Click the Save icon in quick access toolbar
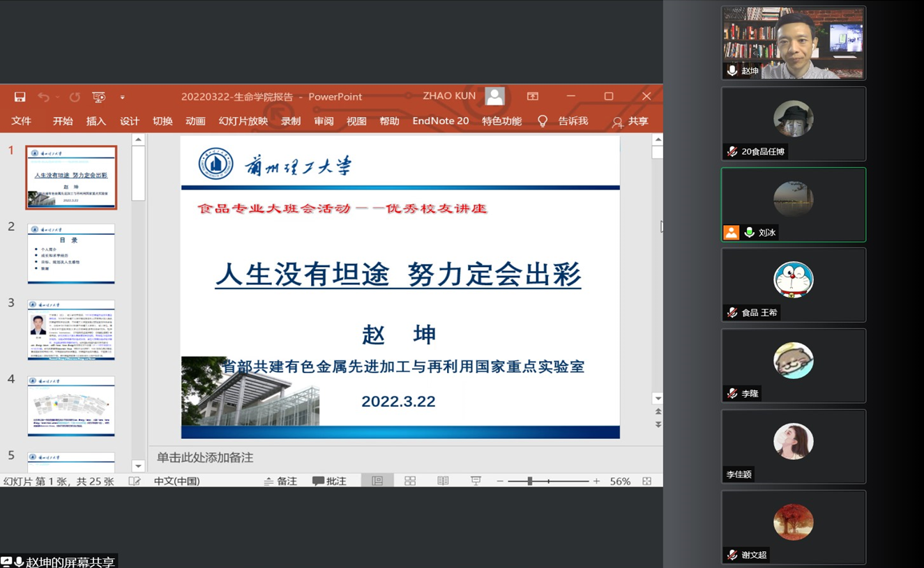 point(20,97)
